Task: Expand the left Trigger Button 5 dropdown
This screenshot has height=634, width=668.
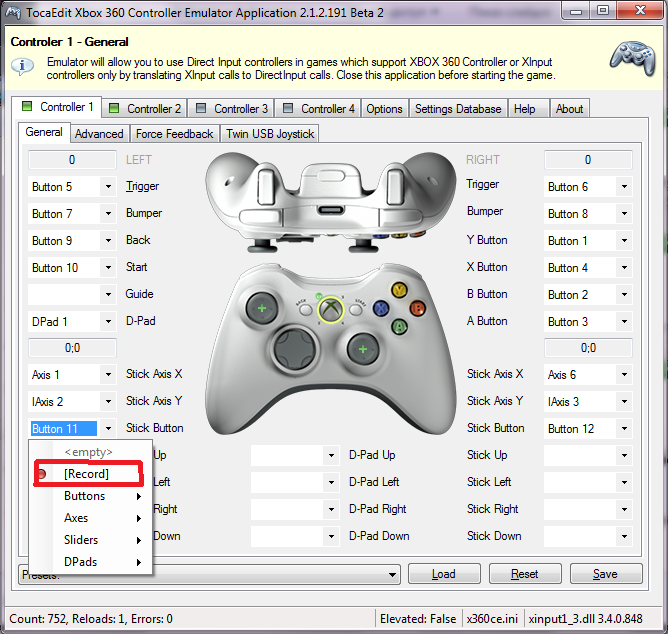Action: pyautogui.click(x=107, y=187)
